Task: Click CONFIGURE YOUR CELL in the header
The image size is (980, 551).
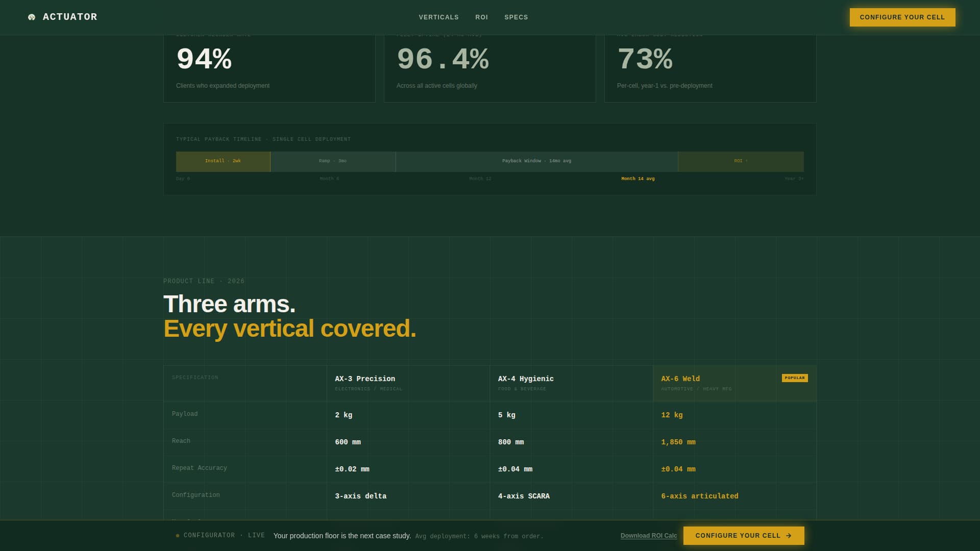Action: pos(902,17)
